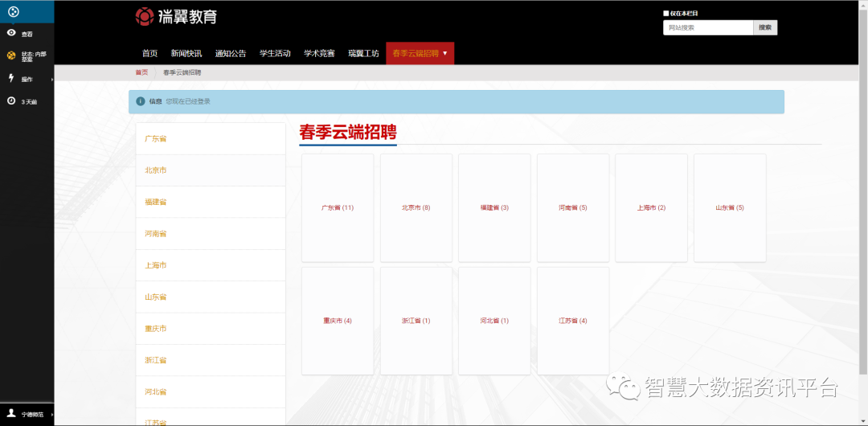The image size is (868, 426).
Task: Select 广东省 in the left sidebar list
Action: (x=211, y=138)
